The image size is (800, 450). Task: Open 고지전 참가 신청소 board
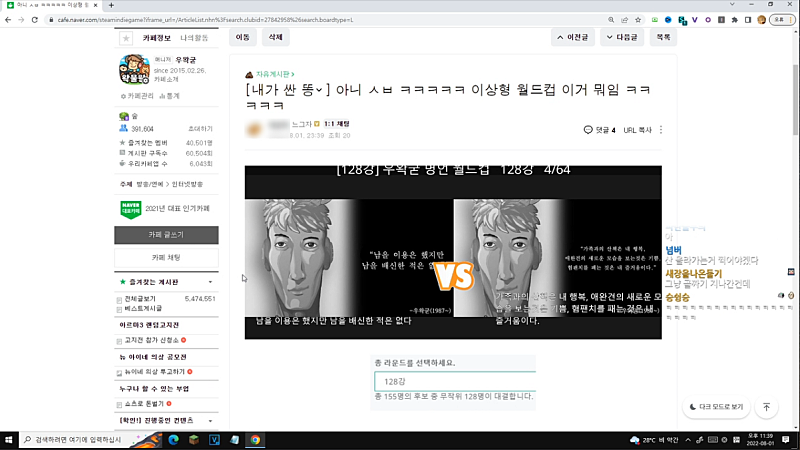coord(152,340)
